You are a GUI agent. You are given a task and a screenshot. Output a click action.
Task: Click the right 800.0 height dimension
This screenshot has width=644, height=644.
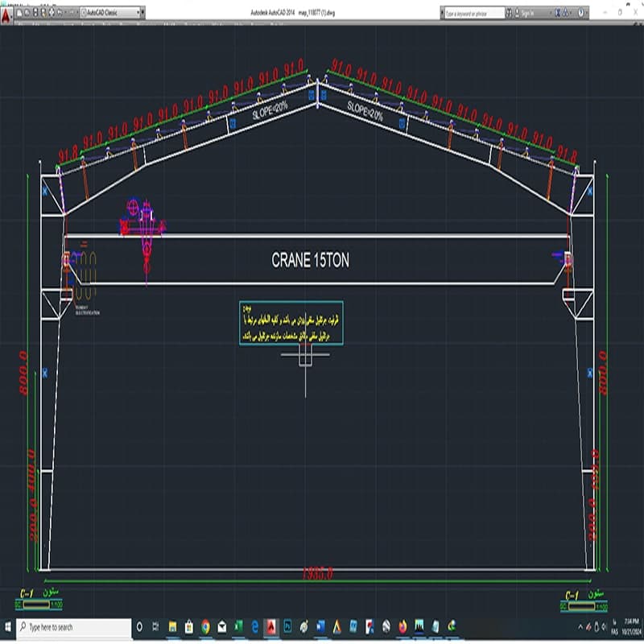coord(602,373)
